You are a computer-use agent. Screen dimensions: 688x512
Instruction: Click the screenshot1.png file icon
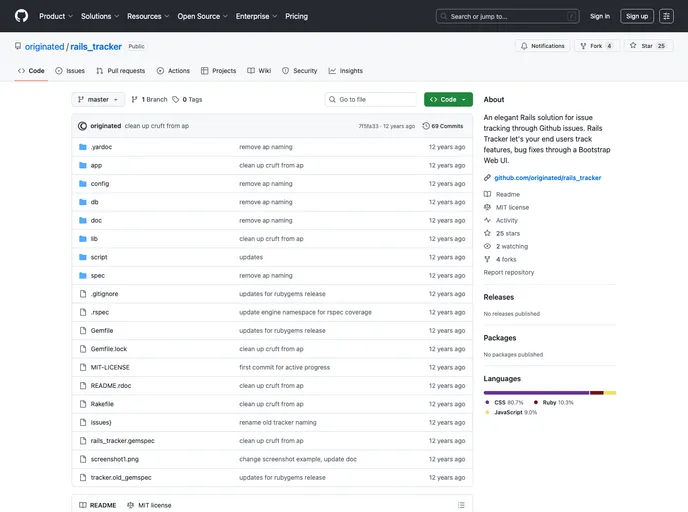tap(82, 459)
